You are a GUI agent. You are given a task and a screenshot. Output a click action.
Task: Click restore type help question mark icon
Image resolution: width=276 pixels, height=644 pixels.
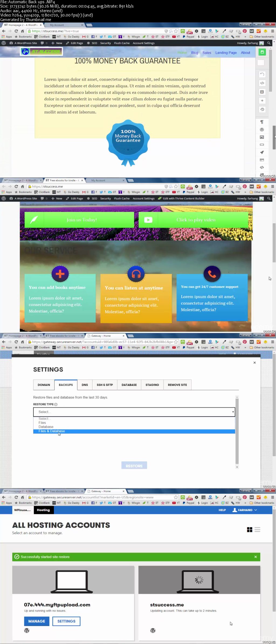[x=56, y=404]
